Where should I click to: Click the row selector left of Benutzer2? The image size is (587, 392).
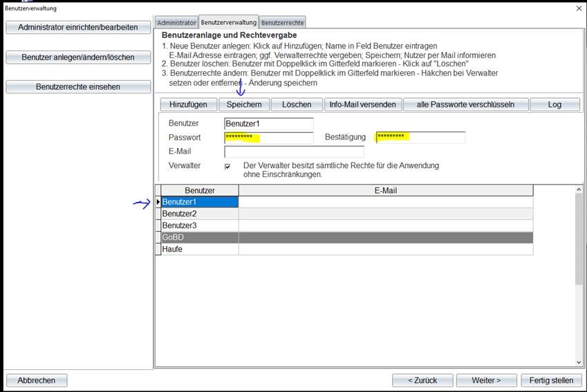click(158, 214)
